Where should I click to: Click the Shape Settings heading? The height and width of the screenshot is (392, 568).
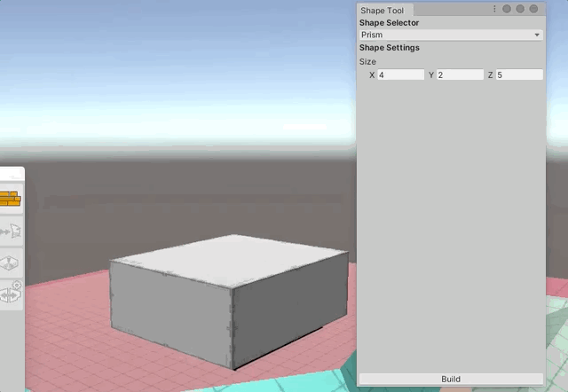coord(390,48)
